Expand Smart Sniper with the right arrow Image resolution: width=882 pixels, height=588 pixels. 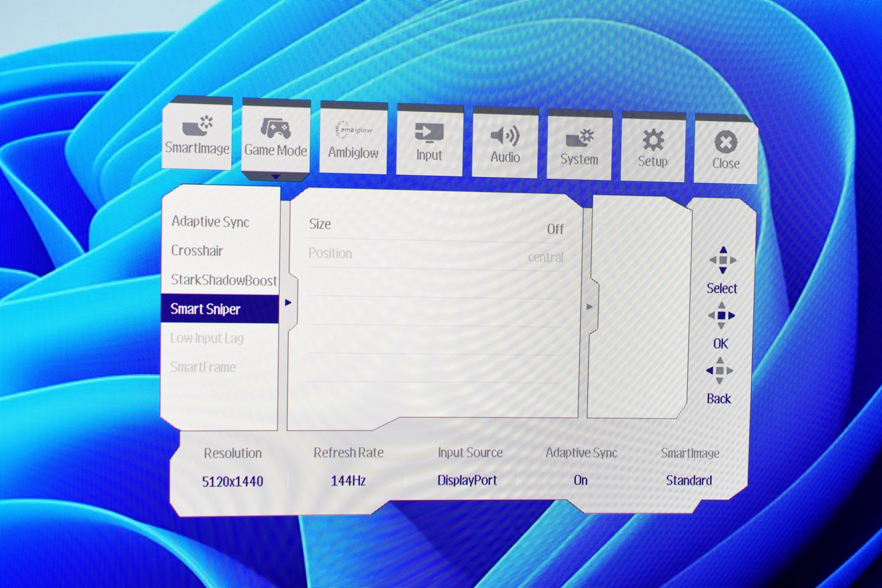pos(288,302)
